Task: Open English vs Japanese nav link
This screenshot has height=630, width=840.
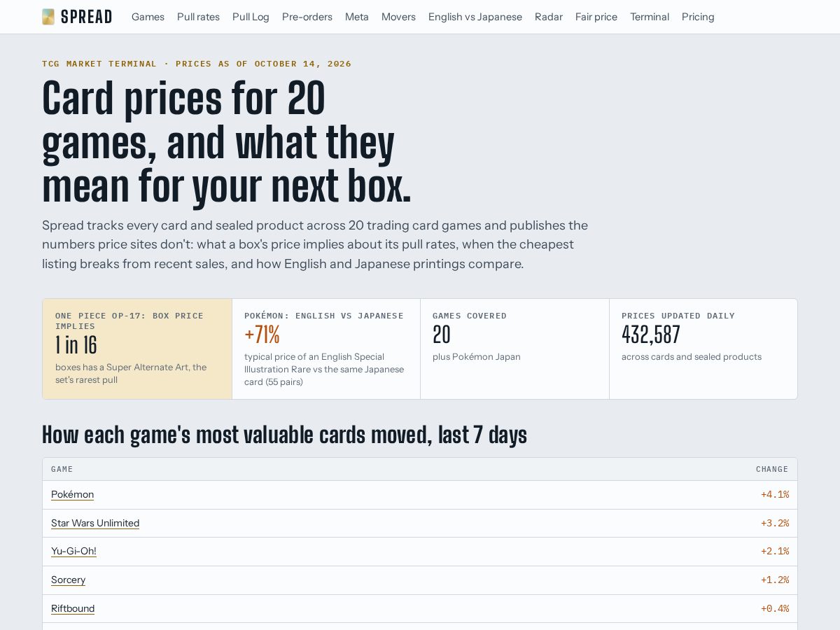Action: [475, 17]
